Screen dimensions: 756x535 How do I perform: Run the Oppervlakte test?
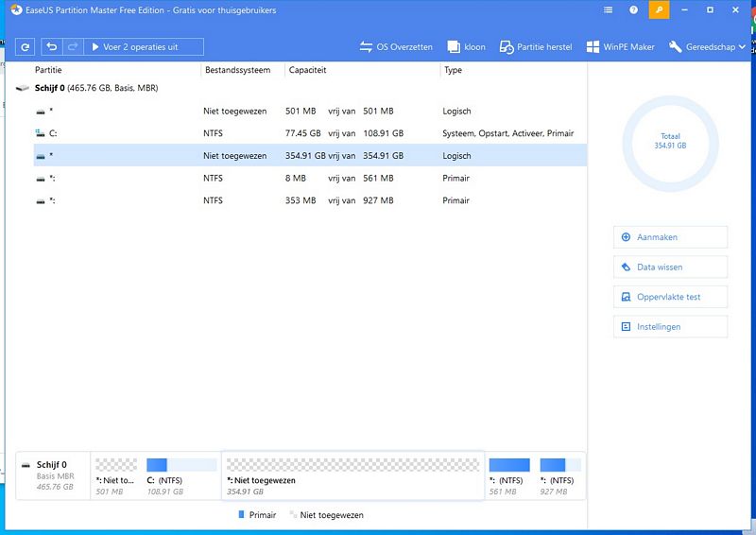pos(670,297)
